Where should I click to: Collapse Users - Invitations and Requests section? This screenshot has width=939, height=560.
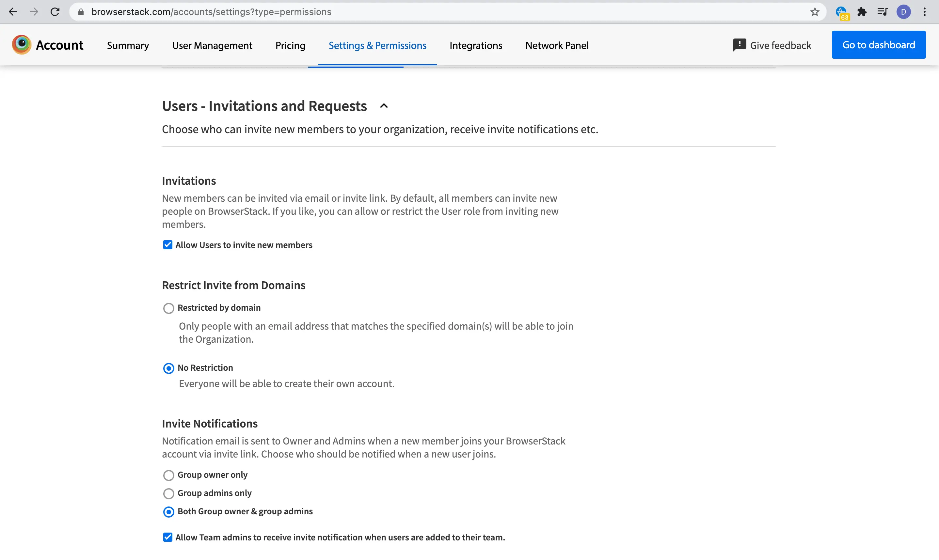tap(384, 106)
